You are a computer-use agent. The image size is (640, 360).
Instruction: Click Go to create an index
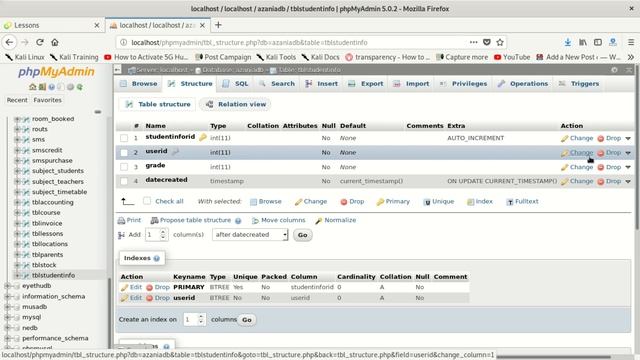click(x=247, y=320)
